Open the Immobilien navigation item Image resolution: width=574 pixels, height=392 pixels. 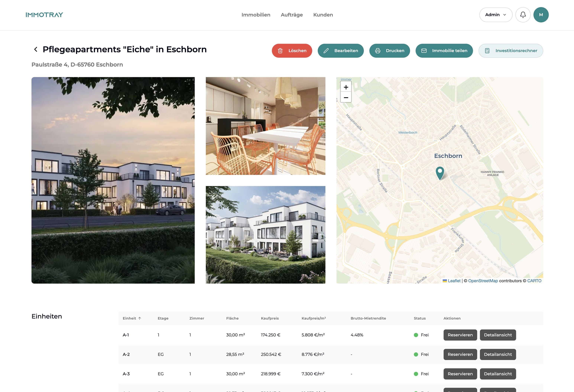pyautogui.click(x=256, y=15)
